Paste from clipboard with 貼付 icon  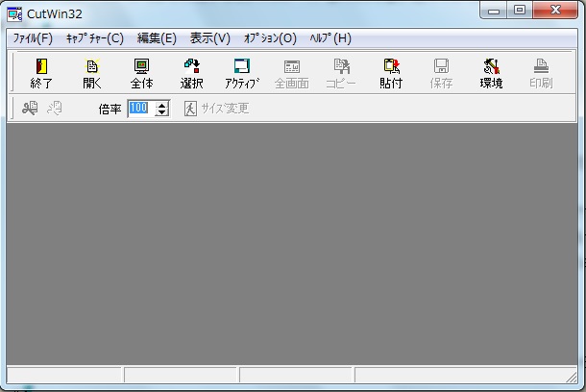pos(391,73)
